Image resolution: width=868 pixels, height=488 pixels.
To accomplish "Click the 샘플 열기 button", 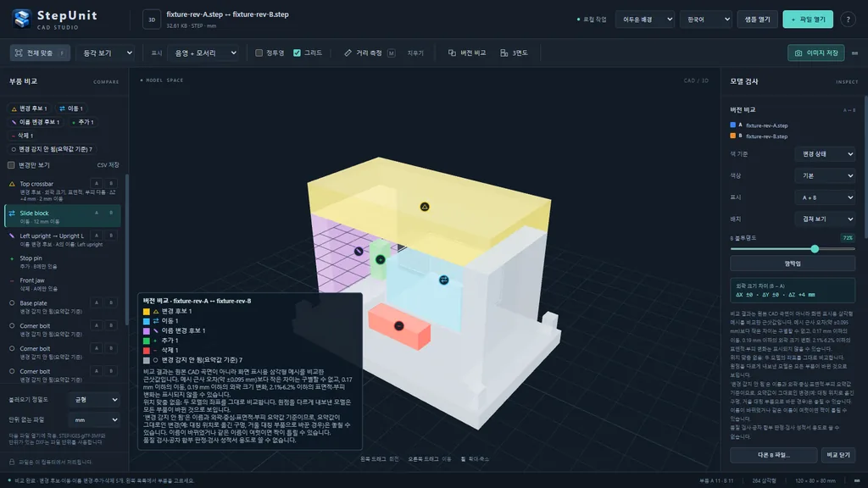I will 757,19.
